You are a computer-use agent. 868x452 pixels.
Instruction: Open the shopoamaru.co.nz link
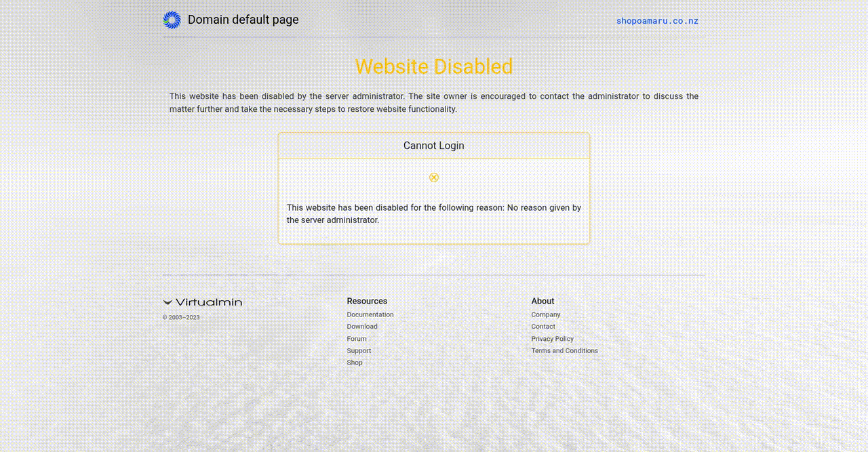click(x=657, y=21)
